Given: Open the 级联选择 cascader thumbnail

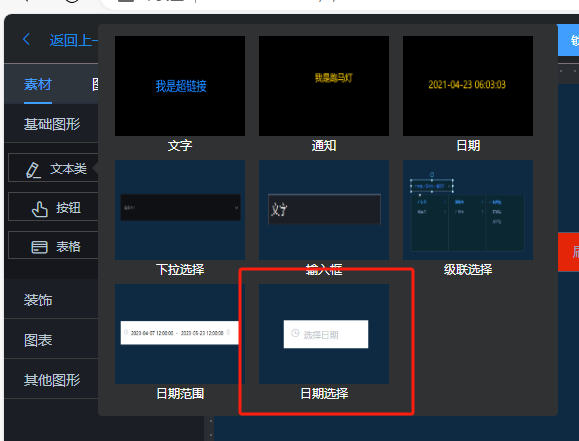Looking at the screenshot, I should pyautogui.click(x=467, y=210).
